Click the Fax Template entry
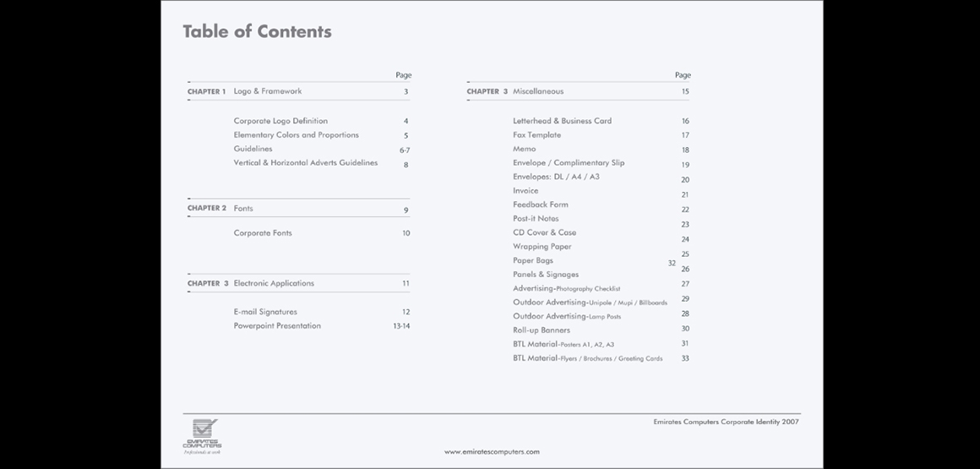The image size is (980, 469). point(536,135)
